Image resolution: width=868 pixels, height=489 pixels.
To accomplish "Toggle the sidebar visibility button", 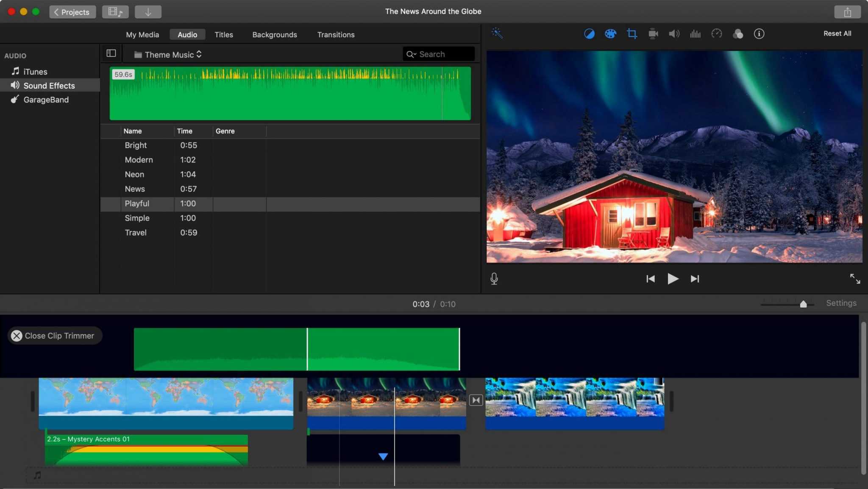I will click(x=111, y=53).
